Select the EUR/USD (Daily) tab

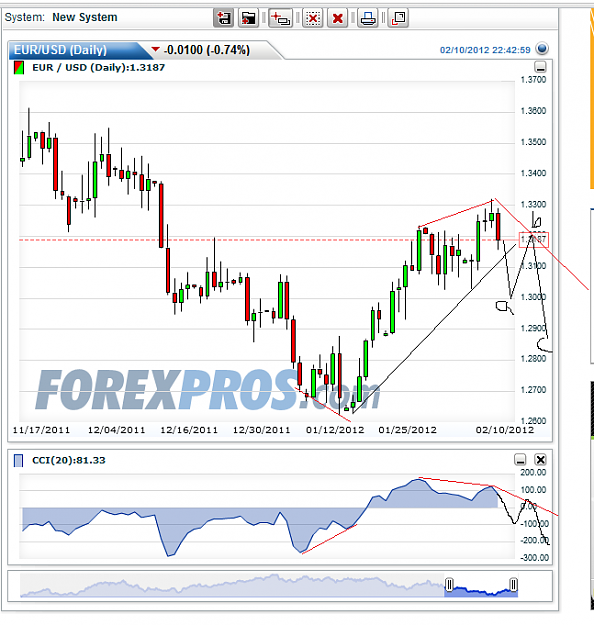(x=61, y=50)
